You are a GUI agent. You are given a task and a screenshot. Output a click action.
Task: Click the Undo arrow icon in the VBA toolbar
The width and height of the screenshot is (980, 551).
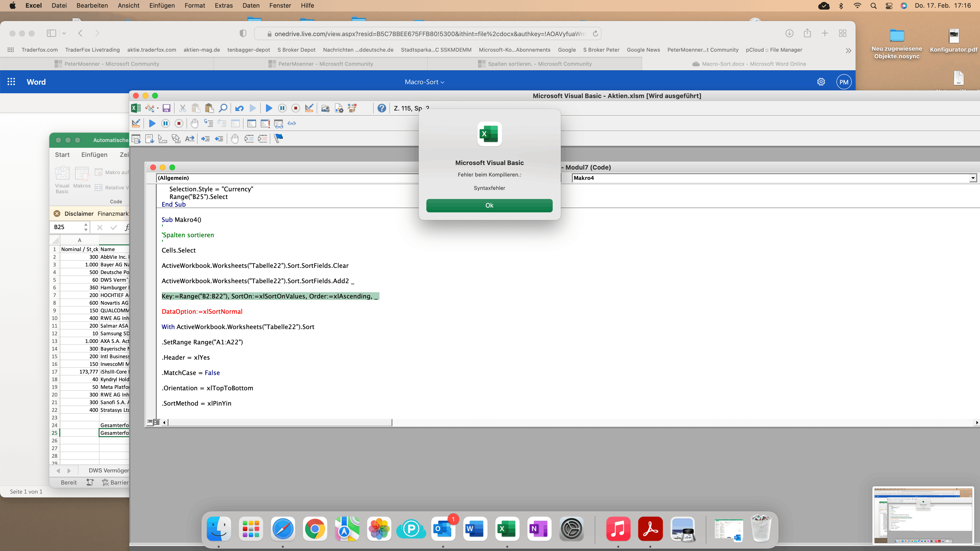pyautogui.click(x=239, y=108)
